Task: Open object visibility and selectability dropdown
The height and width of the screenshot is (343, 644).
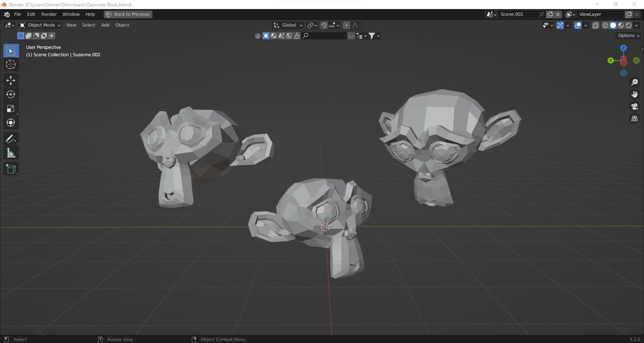Action: point(548,25)
